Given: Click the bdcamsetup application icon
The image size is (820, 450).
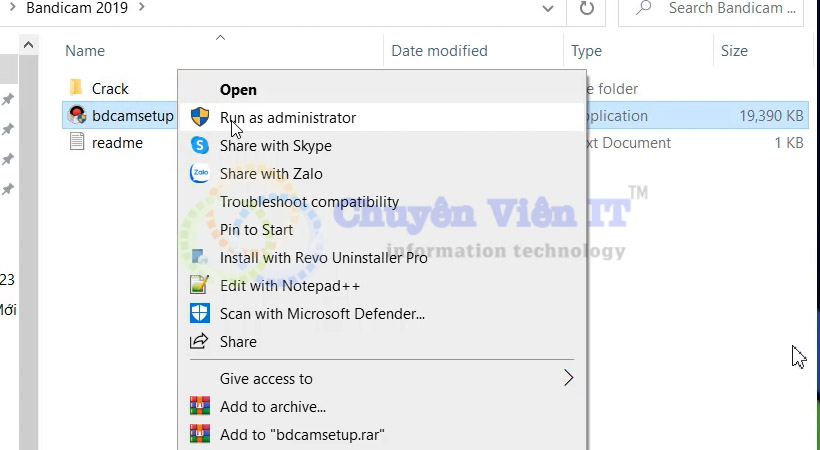Looking at the screenshot, I should (x=77, y=116).
